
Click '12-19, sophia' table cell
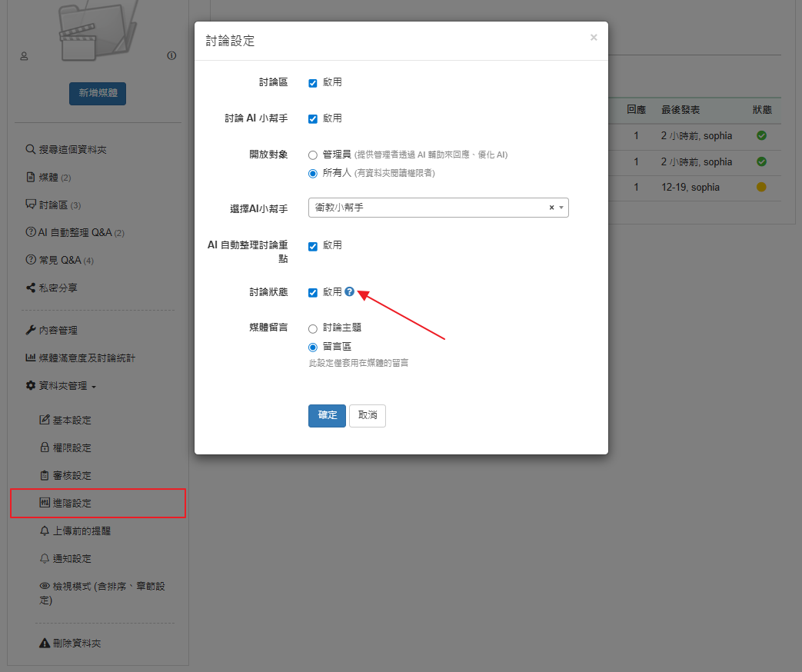690,187
